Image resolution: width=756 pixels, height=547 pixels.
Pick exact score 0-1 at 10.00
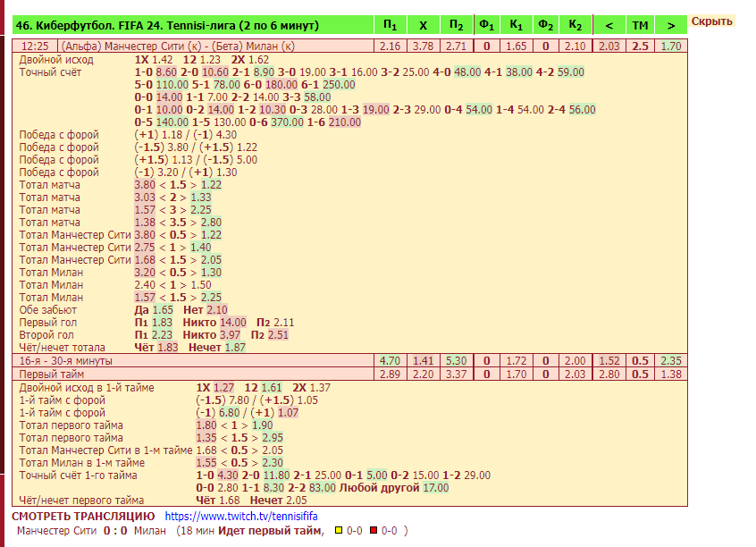[169, 110]
